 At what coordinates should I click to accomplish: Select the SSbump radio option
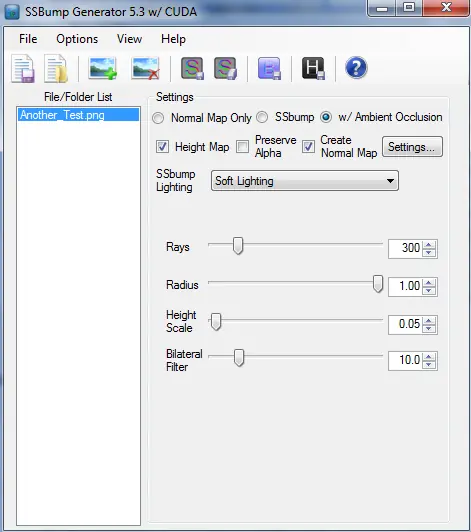[262, 117]
